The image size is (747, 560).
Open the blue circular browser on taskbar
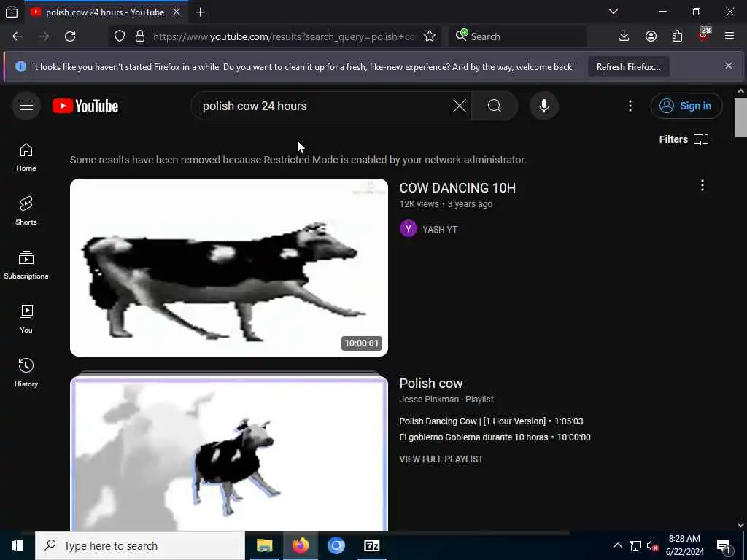coord(336,545)
